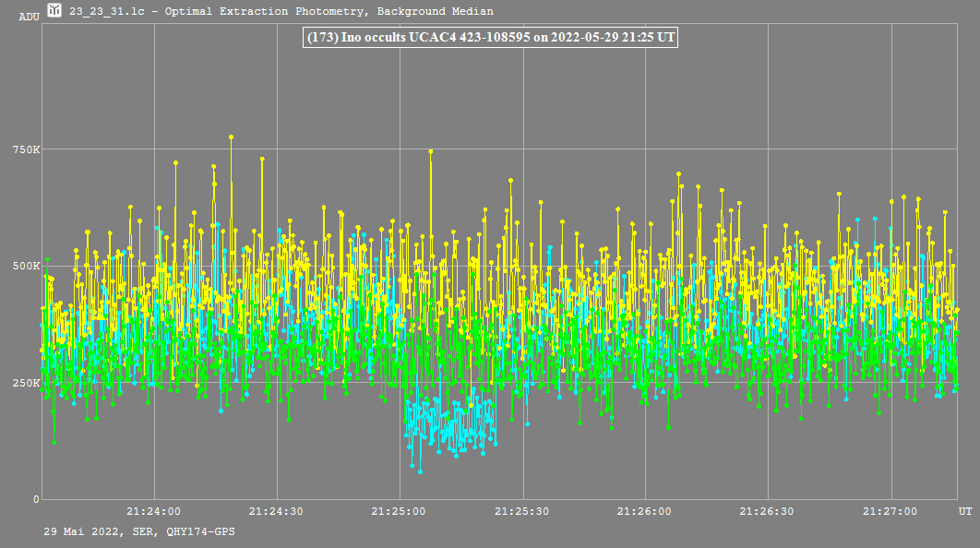Screen dimensions: 980x548
Task: Click the light curve file icon
Action: [x=55, y=11]
